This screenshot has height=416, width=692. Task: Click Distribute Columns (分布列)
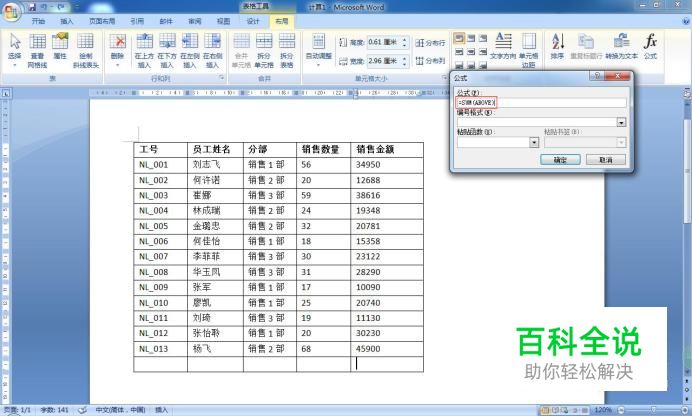click(430, 60)
